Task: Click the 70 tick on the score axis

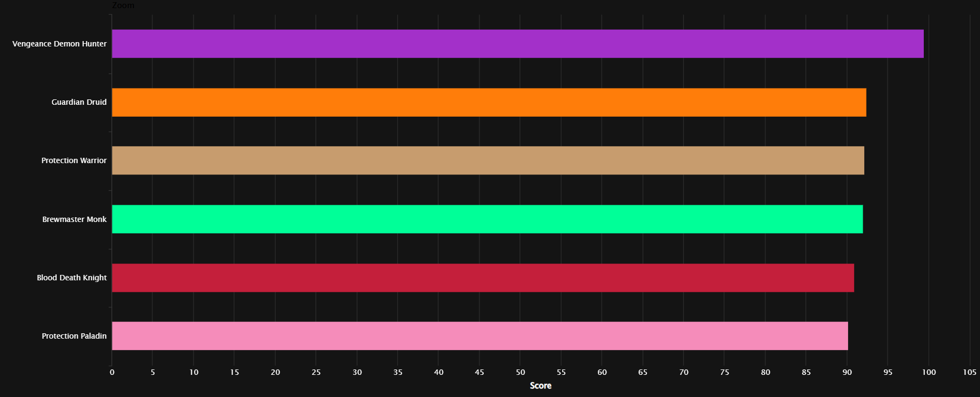Action: (684, 372)
